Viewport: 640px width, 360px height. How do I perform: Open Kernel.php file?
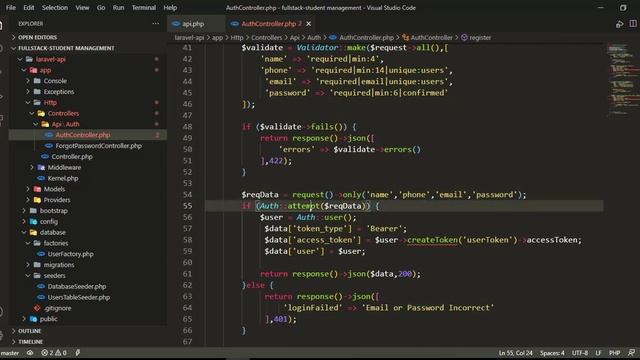click(x=63, y=178)
